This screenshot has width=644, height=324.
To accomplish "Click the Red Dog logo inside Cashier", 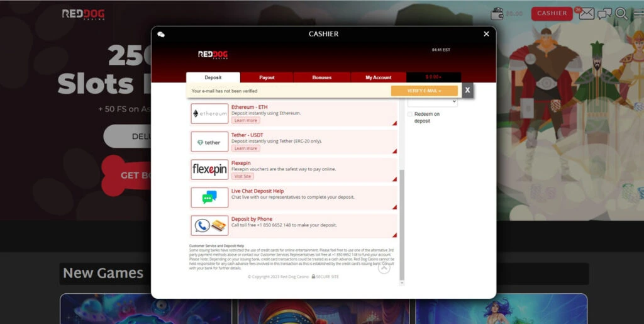I will [213, 55].
